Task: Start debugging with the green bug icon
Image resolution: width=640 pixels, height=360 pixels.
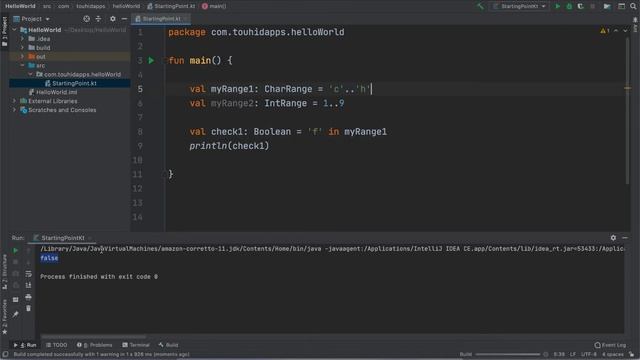Action: tap(569, 6)
